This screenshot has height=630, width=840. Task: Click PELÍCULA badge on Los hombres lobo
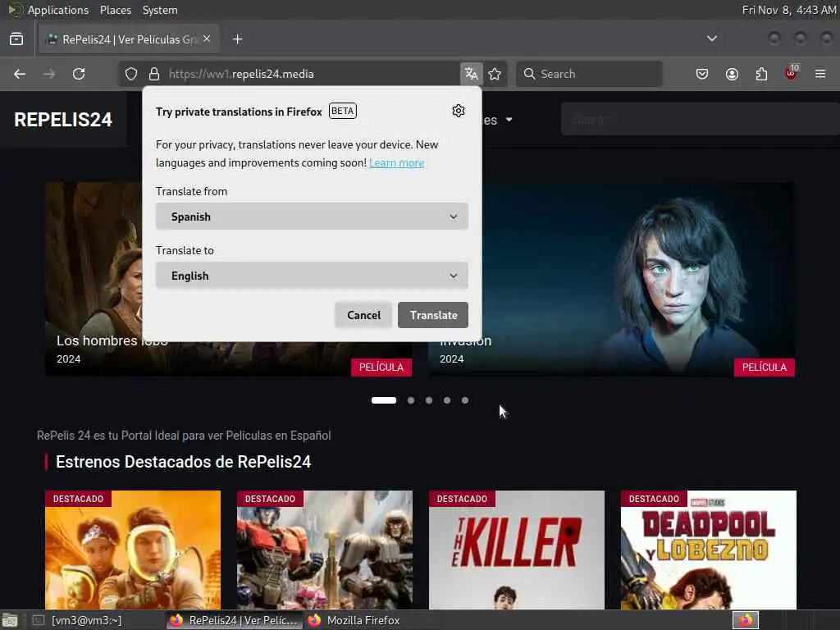point(381,367)
